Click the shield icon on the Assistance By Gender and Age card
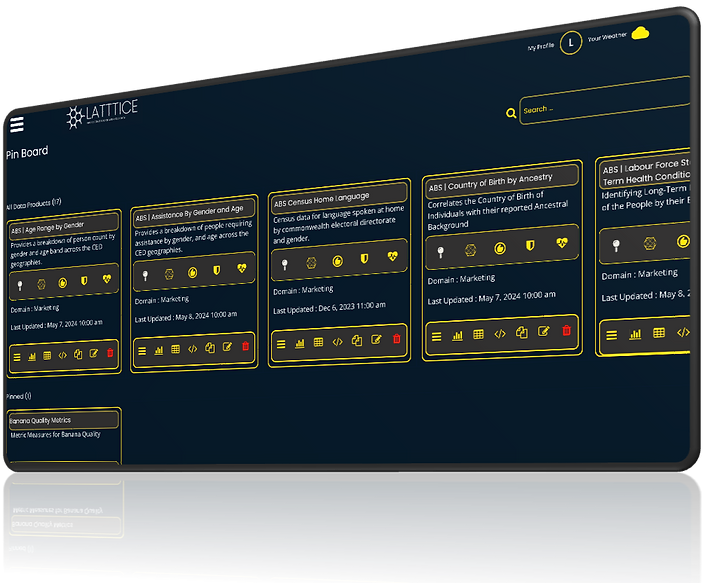The height and width of the screenshot is (583, 705). click(217, 270)
